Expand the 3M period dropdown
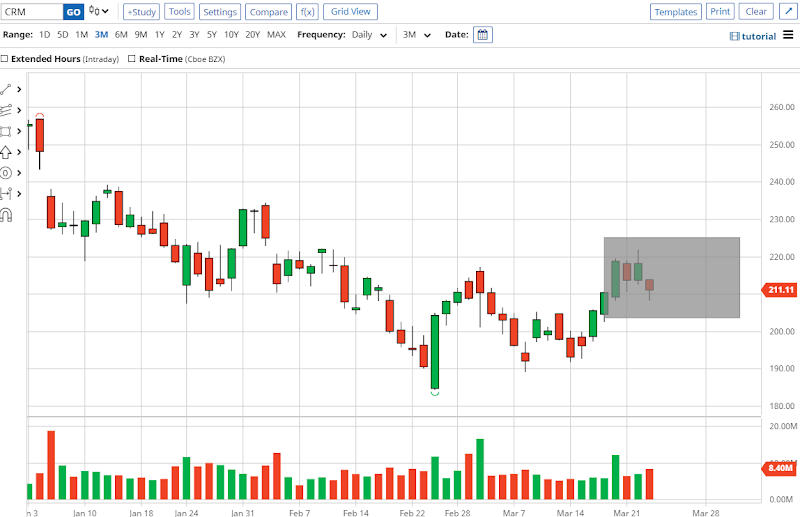This screenshot has height=517, width=800. pos(417,35)
